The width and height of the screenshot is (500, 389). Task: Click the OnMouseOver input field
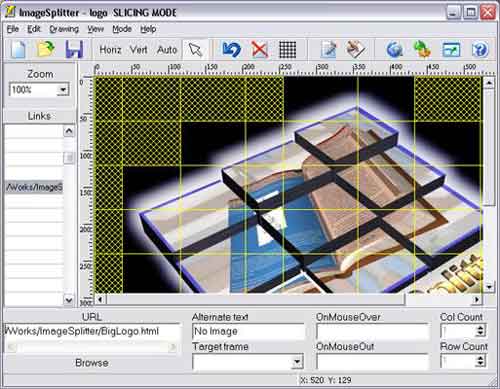[372, 331]
